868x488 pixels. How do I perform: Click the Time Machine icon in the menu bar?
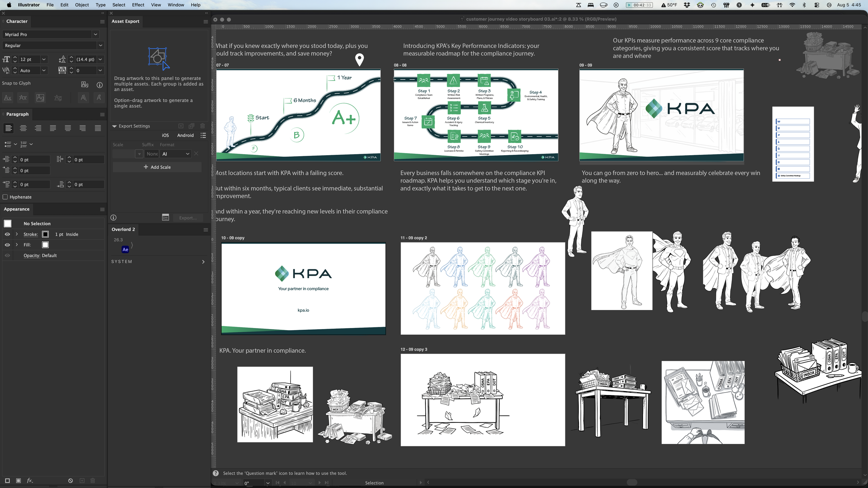pyautogui.click(x=713, y=5)
